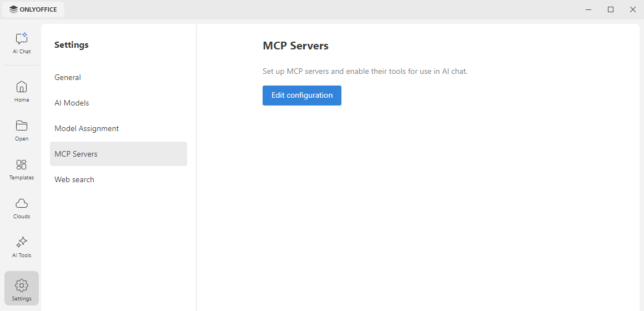Click the ONLYOFFICE logo tab
644x311 pixels.
pos(33,9)
